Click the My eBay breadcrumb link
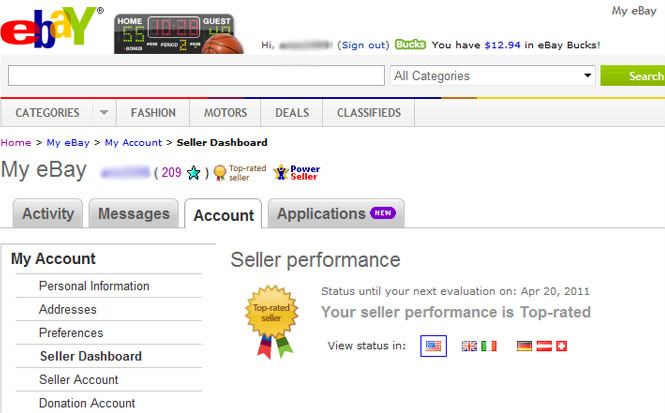Image resolution: width=665 pixels, height=413 pixels. [x=68, y=142]
